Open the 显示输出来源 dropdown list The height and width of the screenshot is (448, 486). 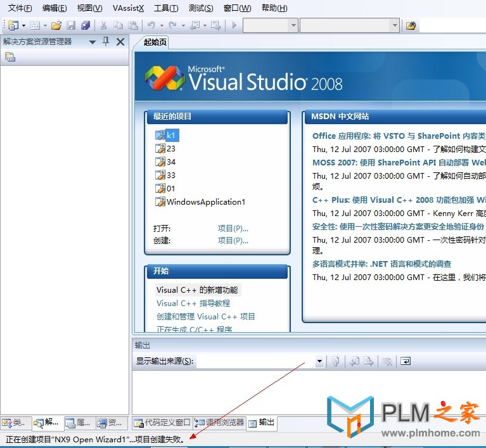319,361
